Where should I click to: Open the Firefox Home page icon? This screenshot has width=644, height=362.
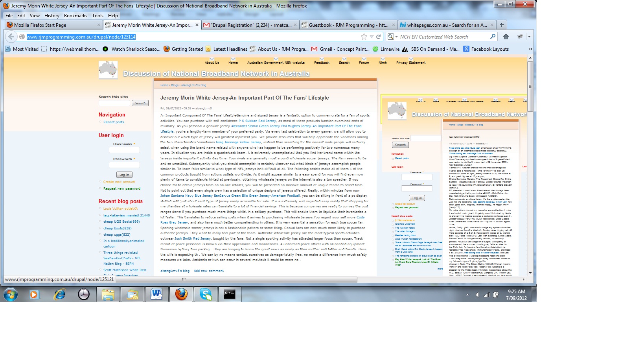click(506, 37)
